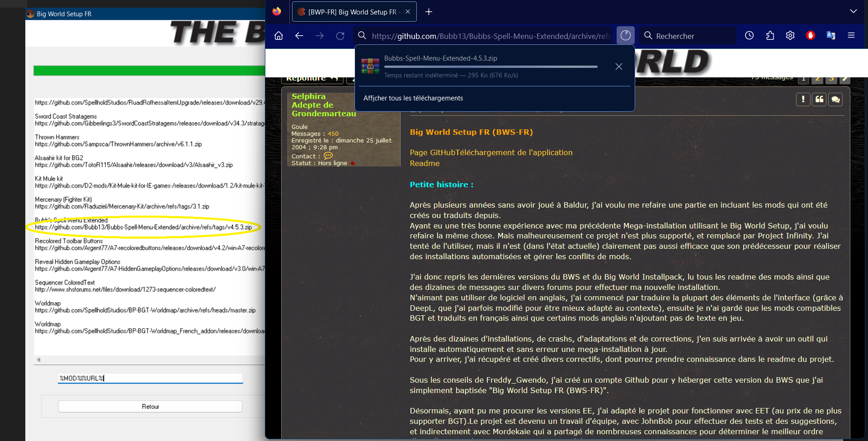This screenshot has width=868, height=441.
Task: Select the [BWP-FR] Big World Setup FR tab
Action: pyautogui.click(x=354, y=12)
